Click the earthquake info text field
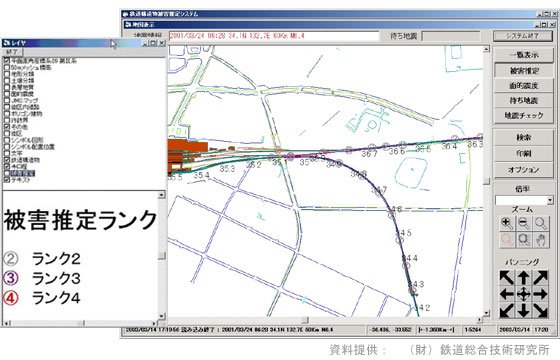This screenshot has width=560, height=360. coord(274,36)
